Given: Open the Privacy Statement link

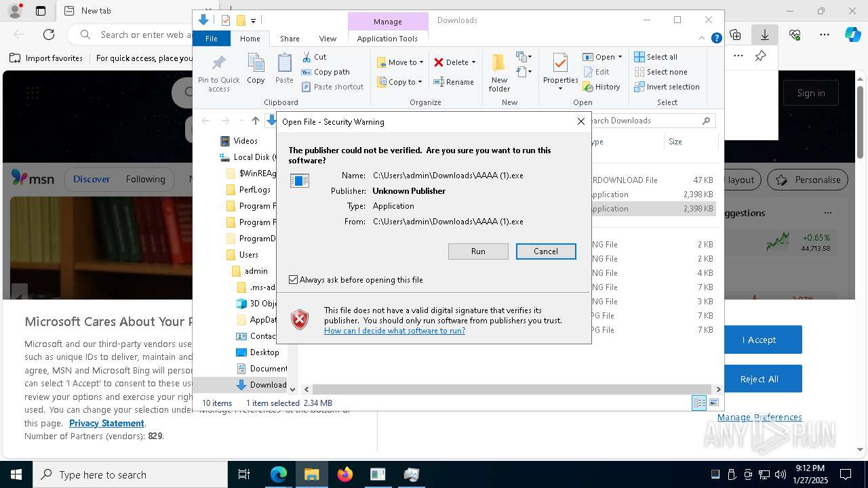Looking at the screenshot, I should [106, 424].
